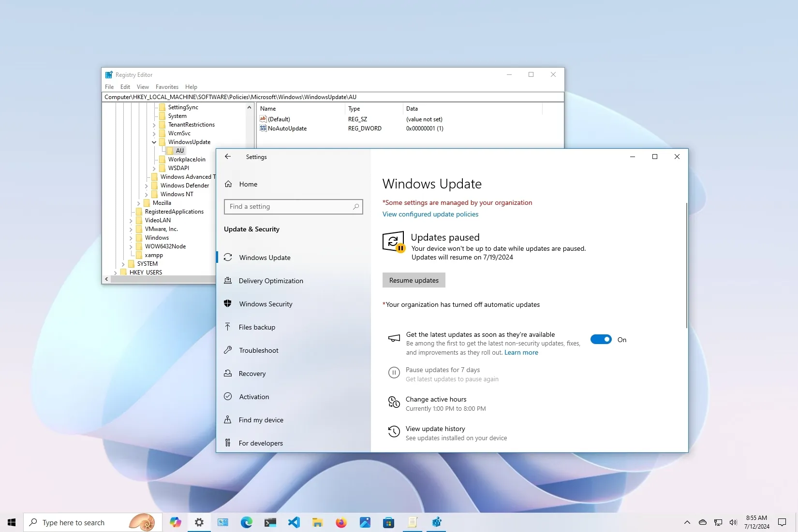Open the Favorites menu in Registry Editor

(167, 86)
